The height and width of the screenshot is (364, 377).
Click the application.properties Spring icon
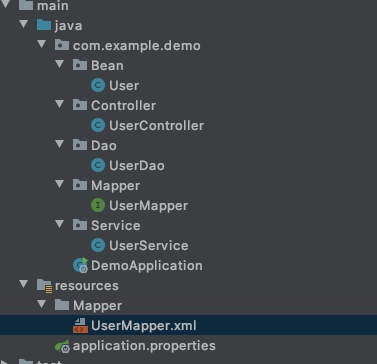tap(62, 346)
